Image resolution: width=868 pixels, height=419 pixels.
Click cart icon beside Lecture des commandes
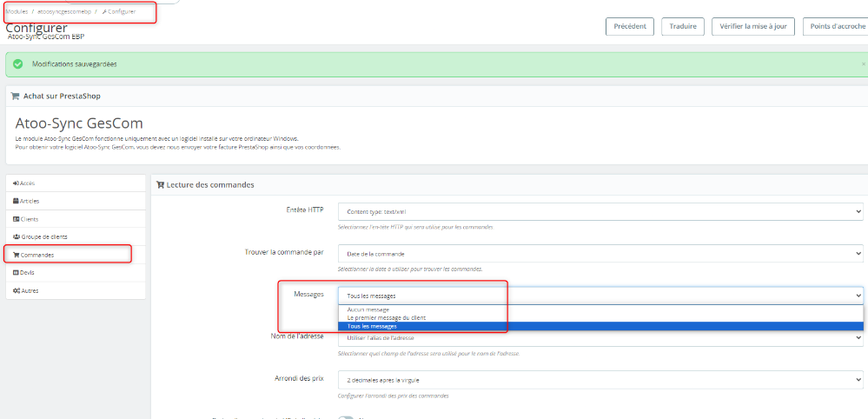click(x=161, y=185)
